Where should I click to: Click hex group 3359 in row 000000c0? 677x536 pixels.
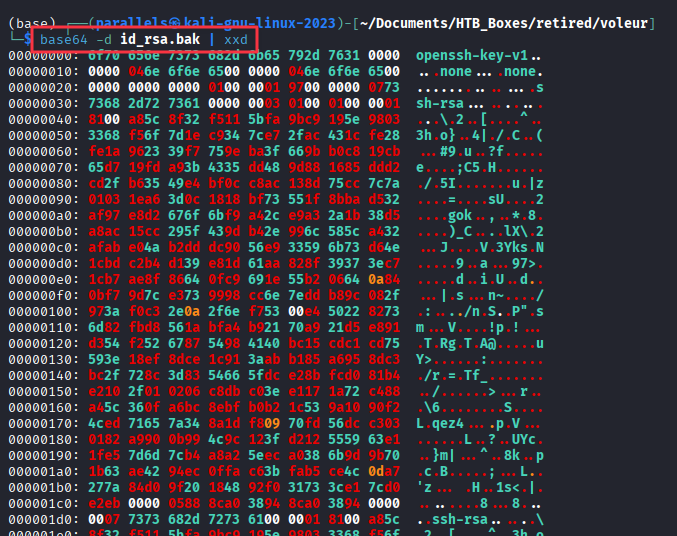pyautogui.click(x=304, y=247)
